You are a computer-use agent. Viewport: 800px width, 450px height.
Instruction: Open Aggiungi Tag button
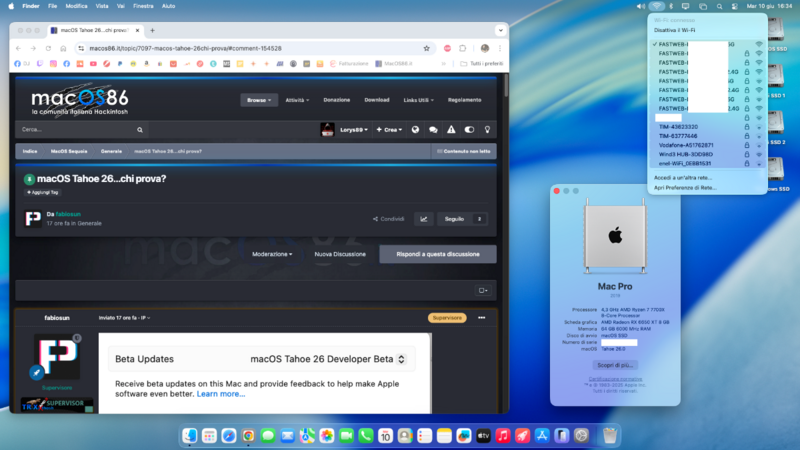(x=42, y=192)
